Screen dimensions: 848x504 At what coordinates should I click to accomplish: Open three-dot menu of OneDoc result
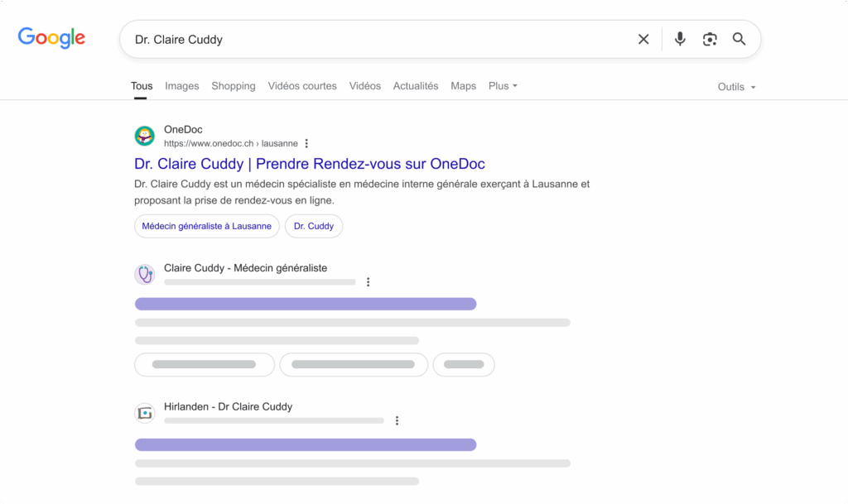(x=306, y=143)
